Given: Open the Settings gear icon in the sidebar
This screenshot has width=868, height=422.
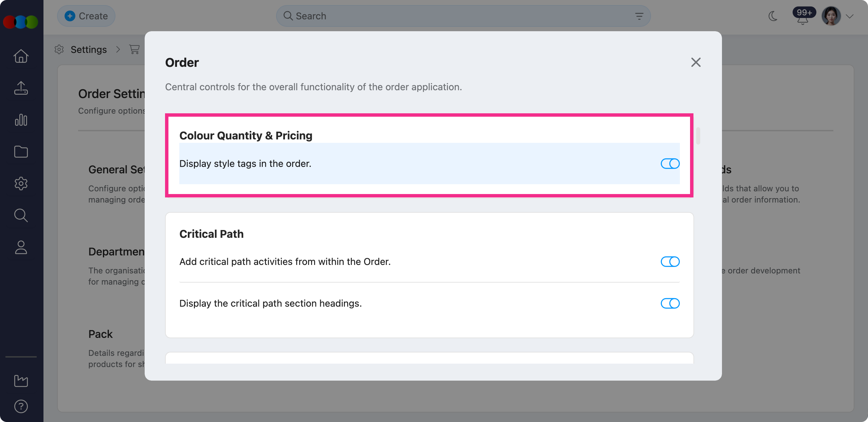Looking at the screenshot, I should (x=21, y=184).
